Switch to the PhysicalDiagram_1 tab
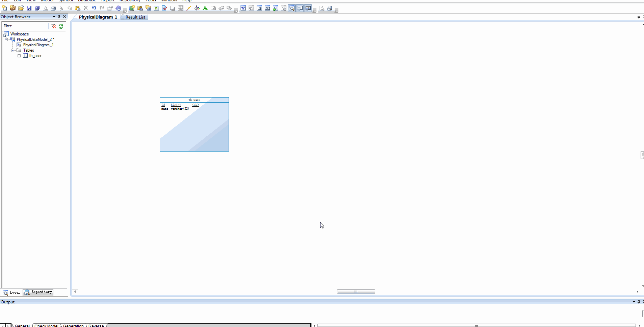Screen dimensions: 644x327 98,17
